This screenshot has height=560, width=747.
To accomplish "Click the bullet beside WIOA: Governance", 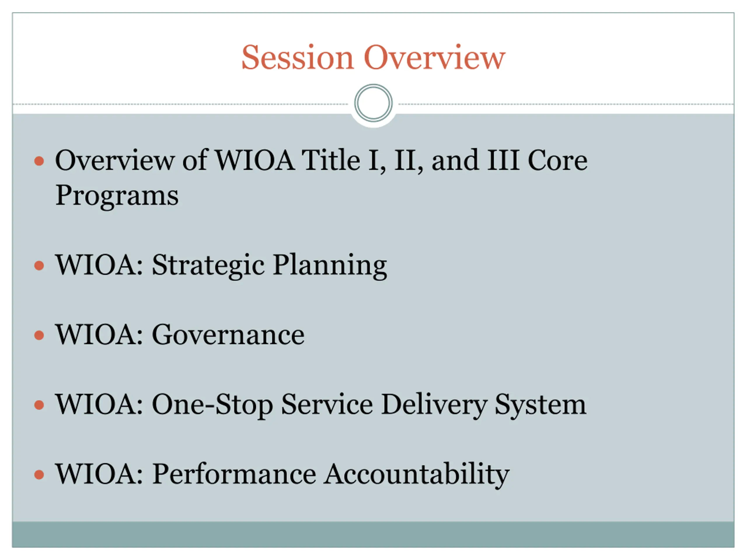I will [x=39, y=335].
